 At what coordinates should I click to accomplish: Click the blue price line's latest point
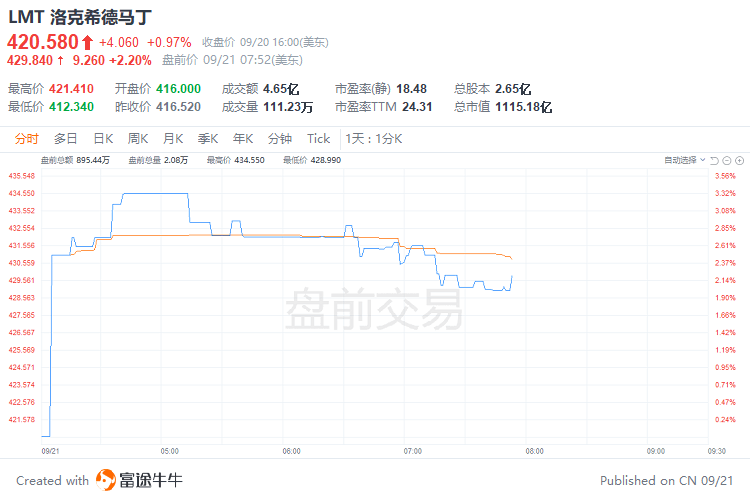tap(512, 276)
